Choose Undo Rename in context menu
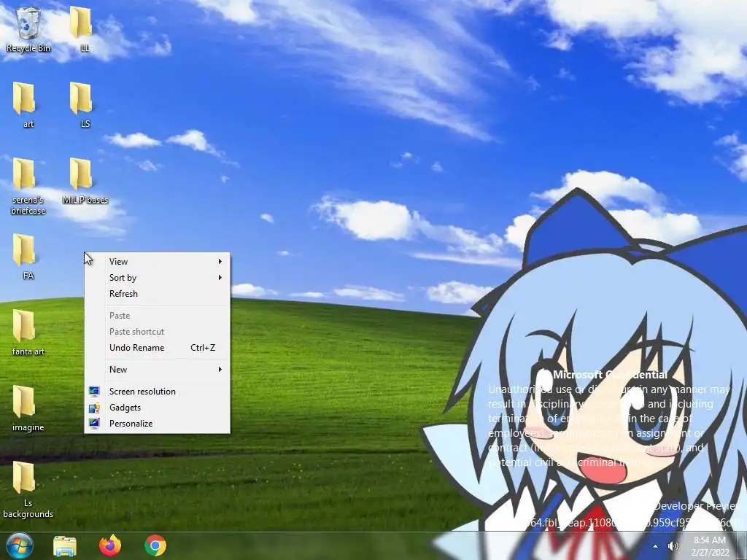The height and width of the screenshot is (560, 747). point(158,348)
